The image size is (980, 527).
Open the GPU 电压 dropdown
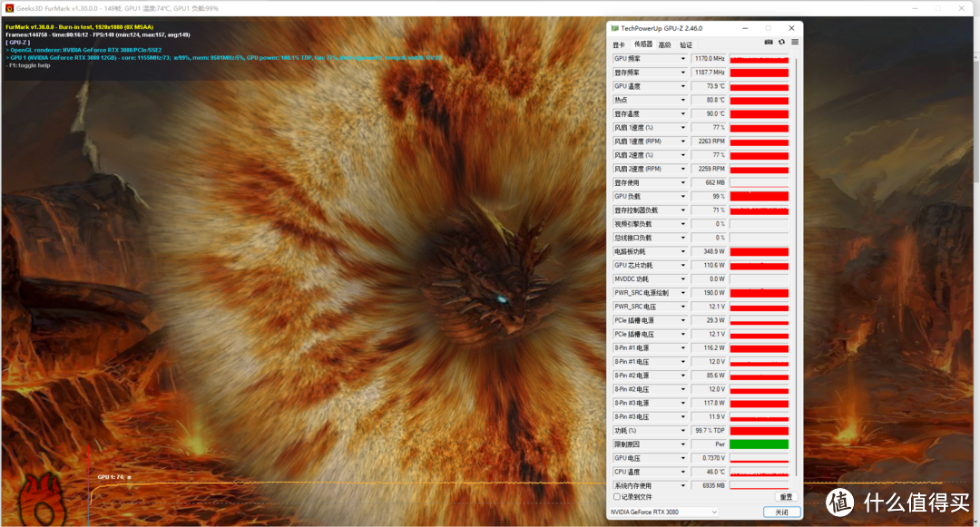tap(682, 458)
